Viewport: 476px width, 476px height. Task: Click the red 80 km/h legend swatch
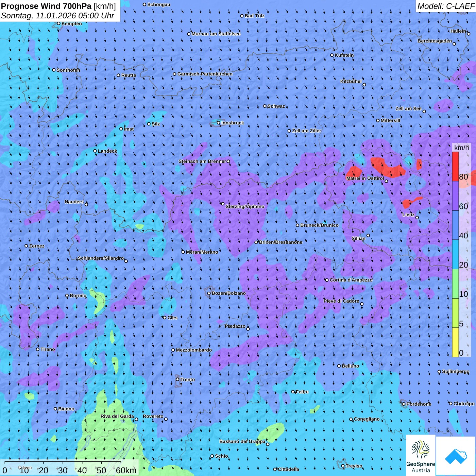point(455,166)
